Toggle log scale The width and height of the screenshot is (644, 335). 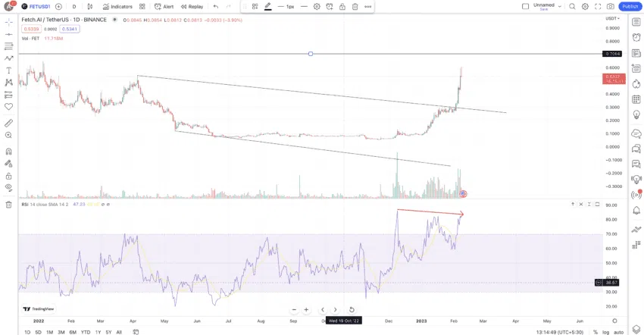(x=606, y=332)
